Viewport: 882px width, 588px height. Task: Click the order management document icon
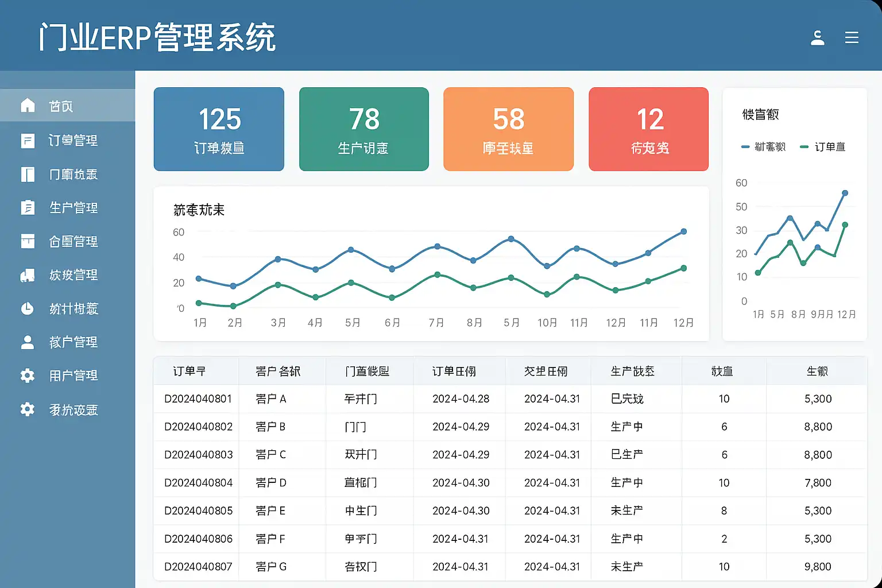28,141
